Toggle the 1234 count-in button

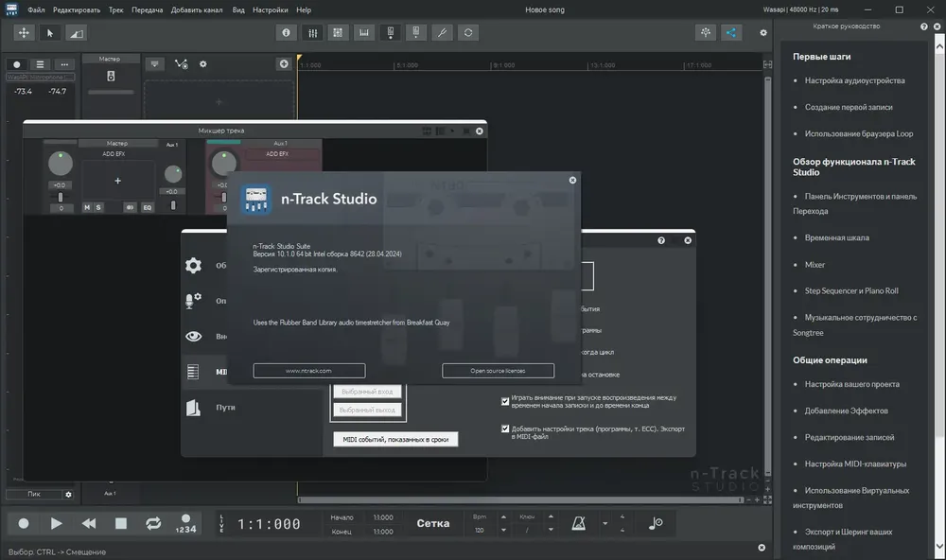pos(185,524)
